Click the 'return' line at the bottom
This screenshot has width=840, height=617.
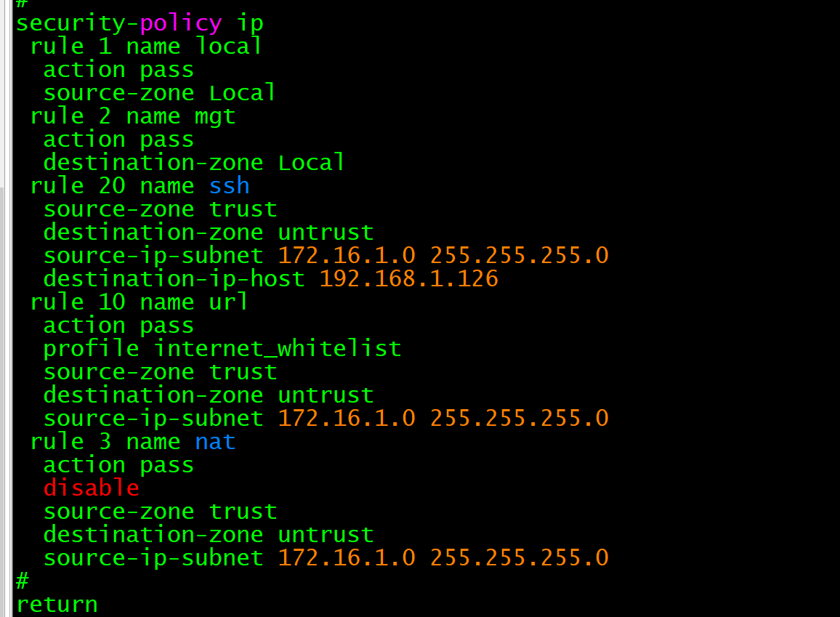tap(57, 605)
